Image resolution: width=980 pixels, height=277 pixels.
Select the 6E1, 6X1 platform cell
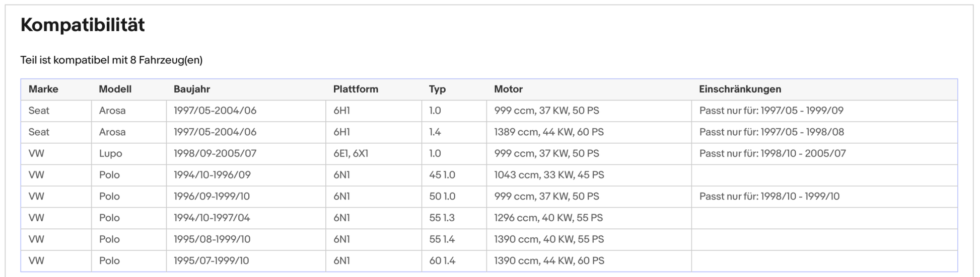(351, 154)
